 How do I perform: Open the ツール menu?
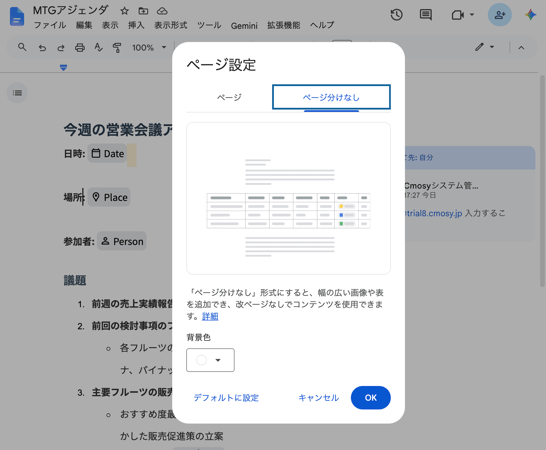(x=209, y=25)
